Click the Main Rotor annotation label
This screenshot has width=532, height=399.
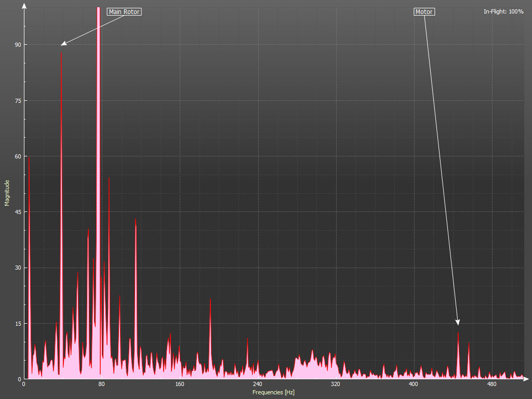pyautogui.click(x=124, y=11)
